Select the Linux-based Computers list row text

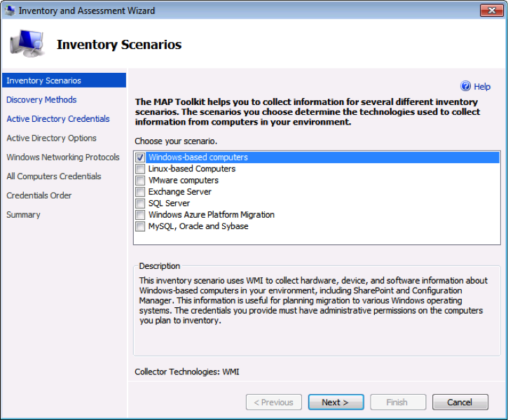192,169
